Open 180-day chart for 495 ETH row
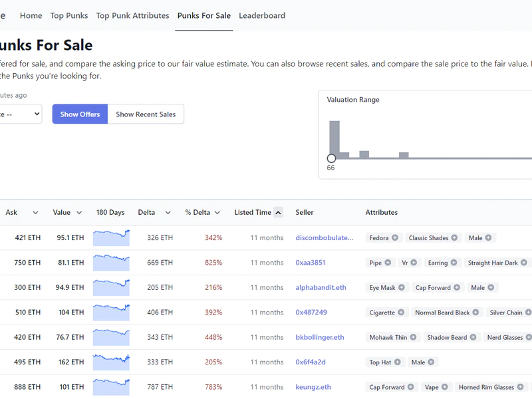 pos(111,362)
